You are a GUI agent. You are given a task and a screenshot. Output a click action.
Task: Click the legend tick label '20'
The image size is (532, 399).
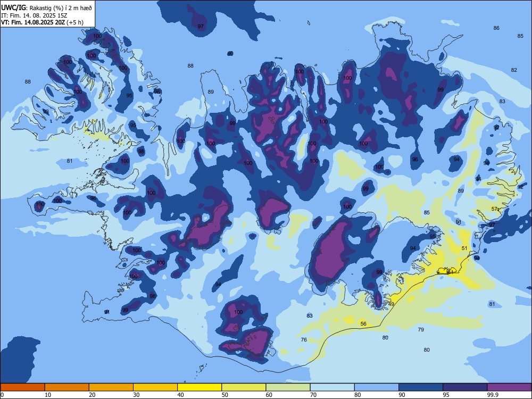click(92, 395)
